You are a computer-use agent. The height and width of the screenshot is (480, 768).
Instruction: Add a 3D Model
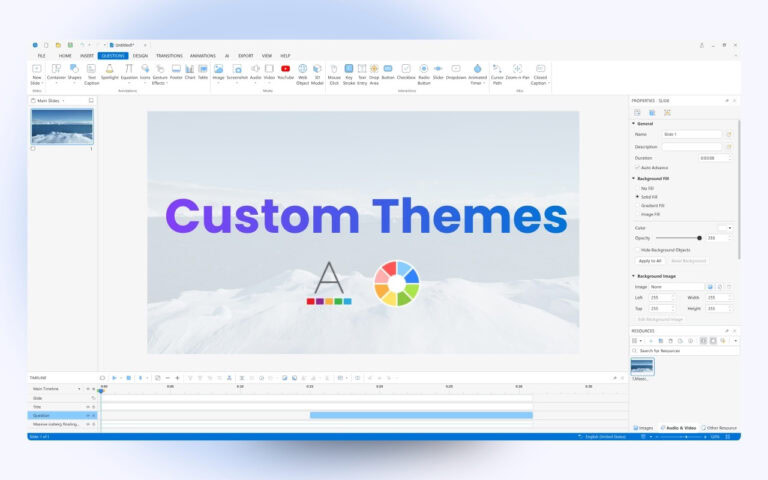pos(317,74)
